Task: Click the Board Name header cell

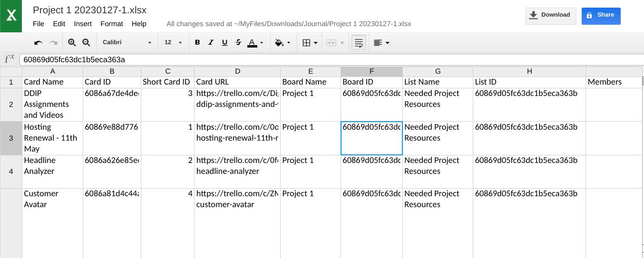Action: (311, 82)
